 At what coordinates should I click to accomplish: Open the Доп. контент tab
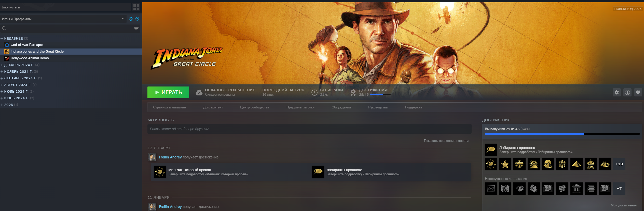213,107
